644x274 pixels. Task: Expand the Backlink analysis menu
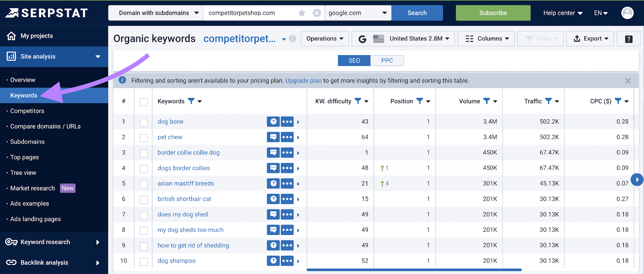tap(54, 263)
